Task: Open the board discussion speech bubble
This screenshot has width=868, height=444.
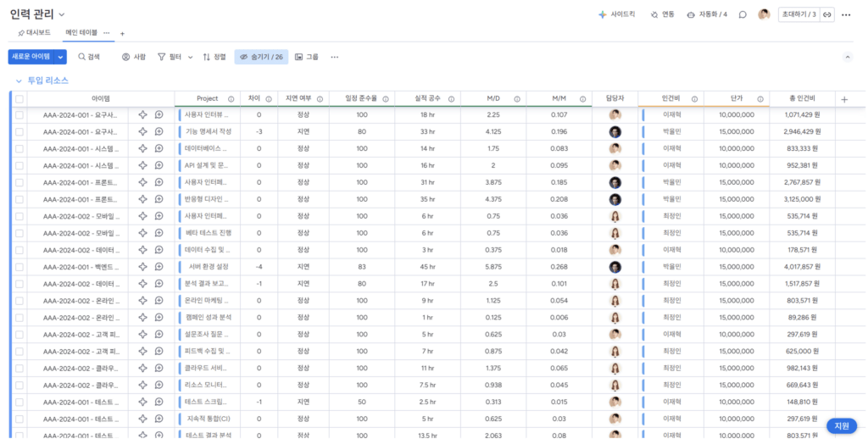Action: click(743, 14)
